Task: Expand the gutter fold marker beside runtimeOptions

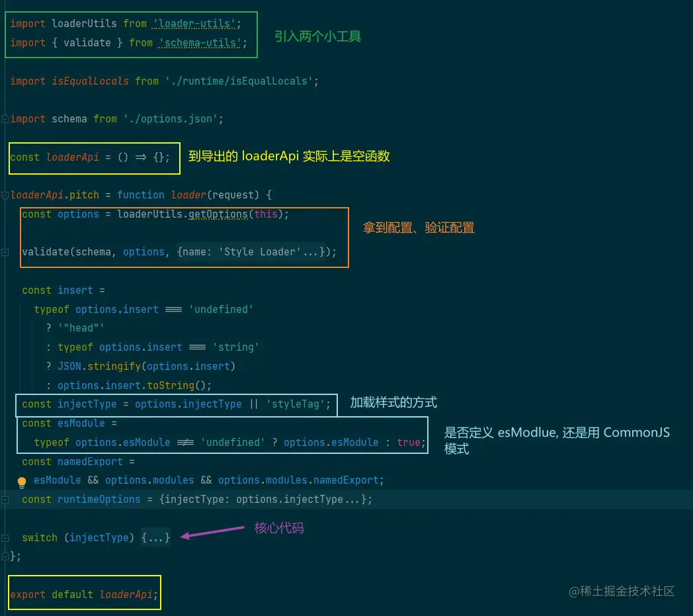Action: coord(5,500)
